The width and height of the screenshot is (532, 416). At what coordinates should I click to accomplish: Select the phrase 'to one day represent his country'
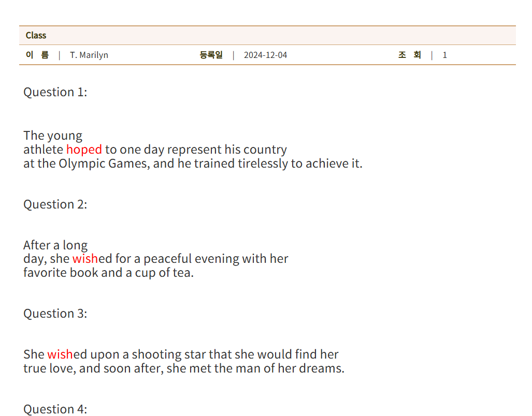[196, 150]
